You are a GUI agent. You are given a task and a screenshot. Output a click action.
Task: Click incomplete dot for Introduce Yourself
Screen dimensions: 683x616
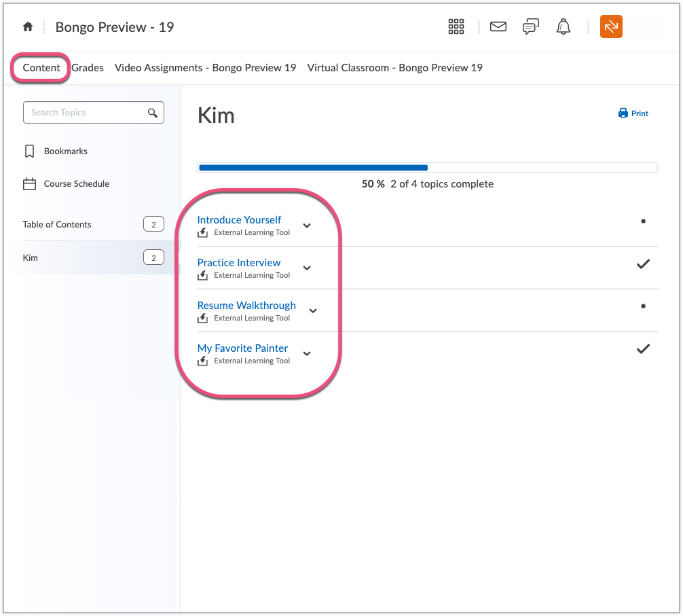(643, 221)
